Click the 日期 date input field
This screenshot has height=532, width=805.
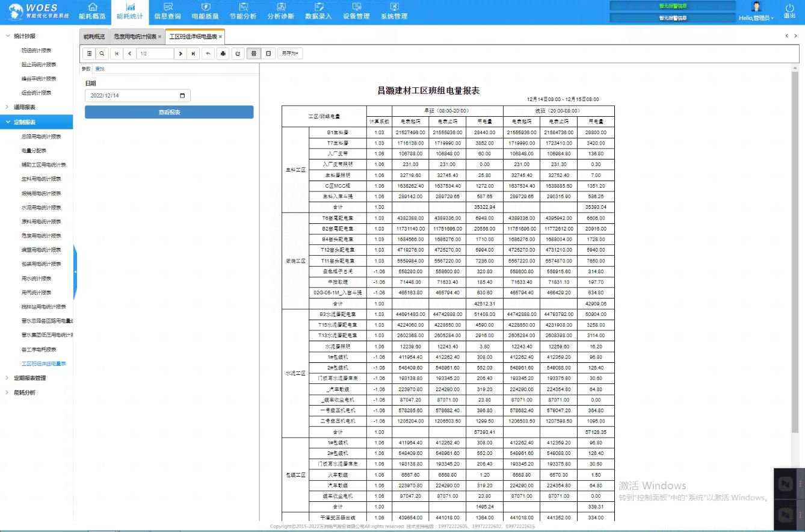coord(137,96)
